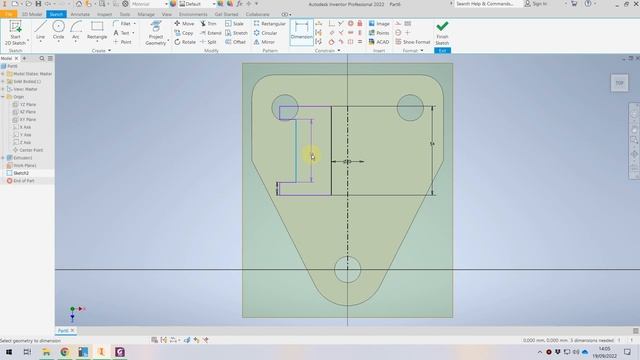Click Sign In

pyautogui.click(x=536, y=4)
